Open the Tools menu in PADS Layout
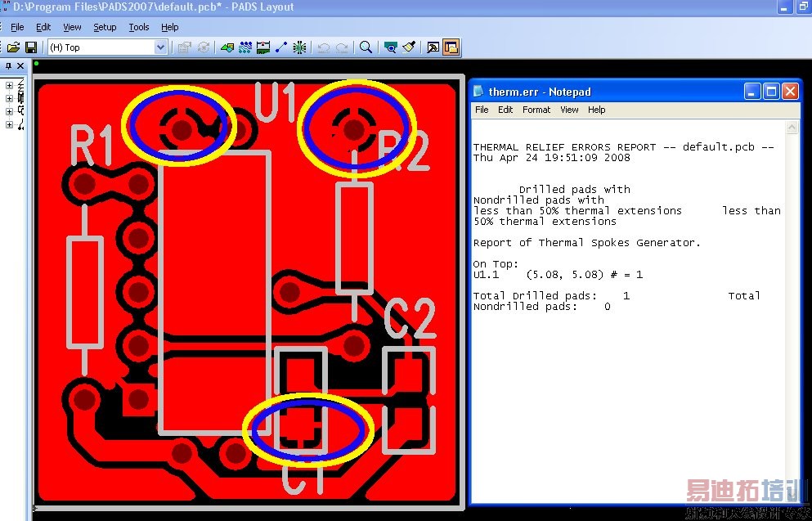Screen dimensions: 812x521 (x=139, y=28)
